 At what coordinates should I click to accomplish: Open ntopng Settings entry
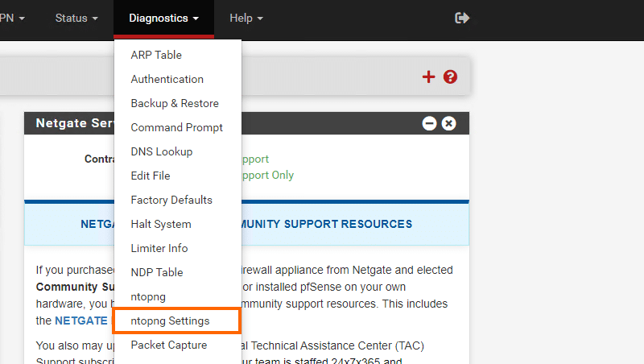170,321
